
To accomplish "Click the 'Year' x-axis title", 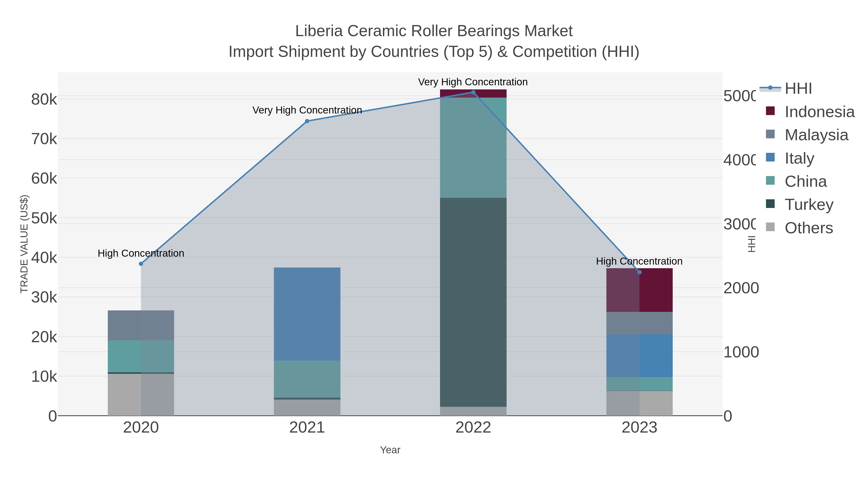I will coord(390,450).
